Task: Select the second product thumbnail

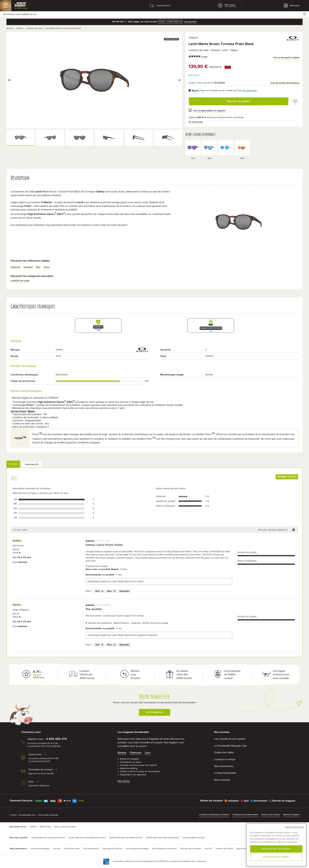Action: (50, 138)
